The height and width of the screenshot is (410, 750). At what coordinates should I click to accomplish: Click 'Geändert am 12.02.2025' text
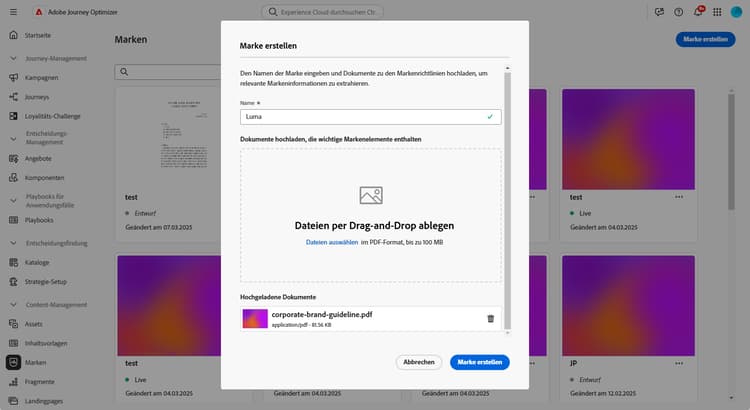(603, 393)
